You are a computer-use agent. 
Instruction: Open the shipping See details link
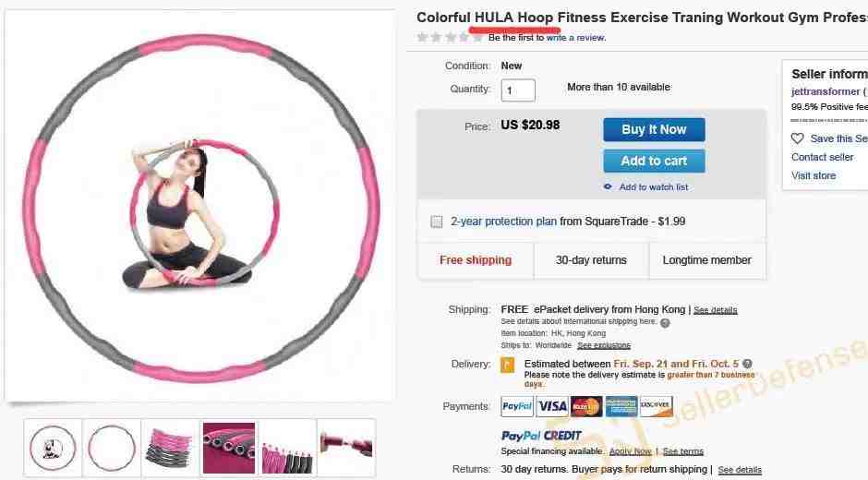click(x=716, y=310)
